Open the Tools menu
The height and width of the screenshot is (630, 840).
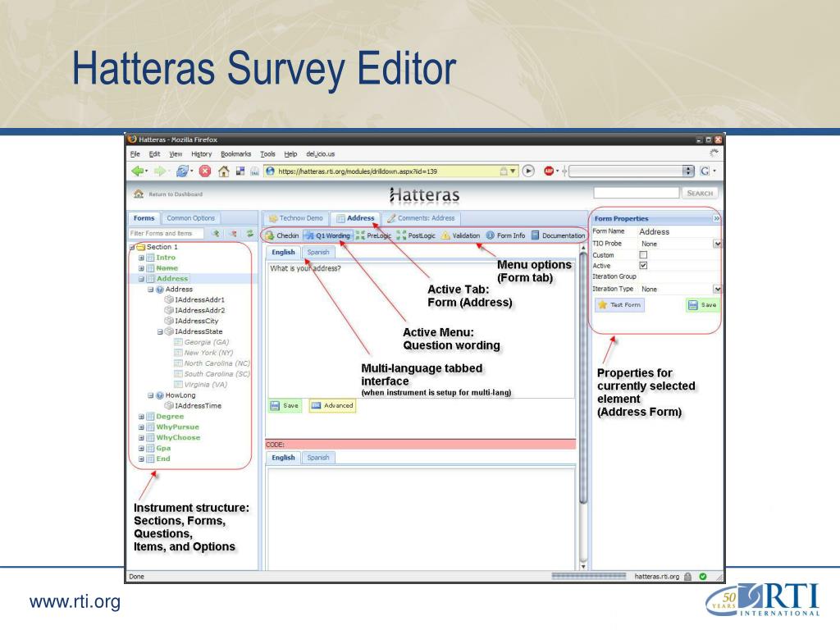(268, 153)
